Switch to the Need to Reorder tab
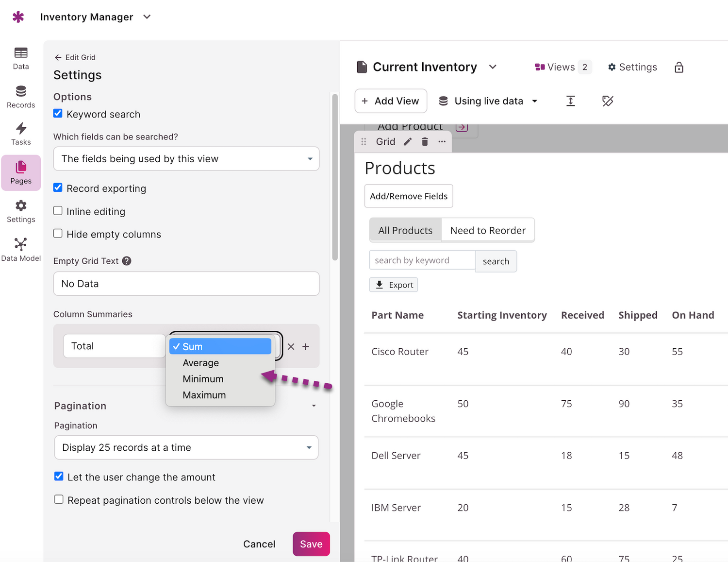Screen dimensions: 728x562 point(488,230)
